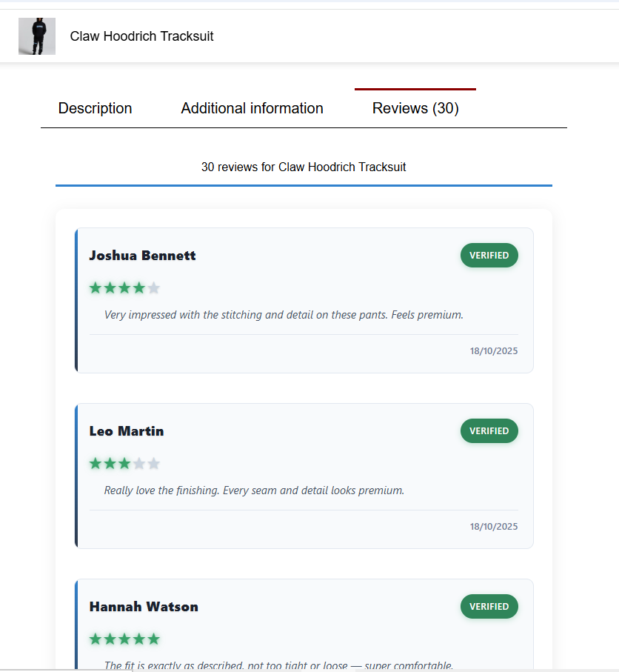The image size is (619, 672).
Task: Click the review text about stitching and detail
Action: click(284, 315)
